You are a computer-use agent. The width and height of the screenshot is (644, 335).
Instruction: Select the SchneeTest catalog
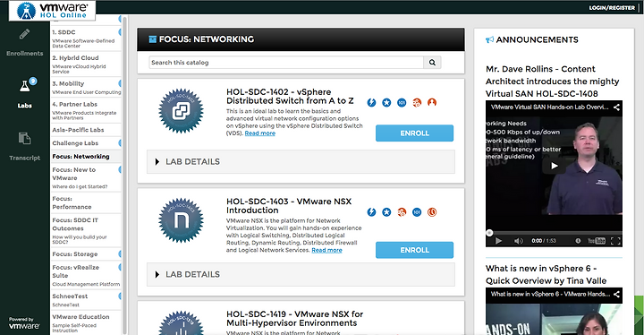[x=86, y=300]
